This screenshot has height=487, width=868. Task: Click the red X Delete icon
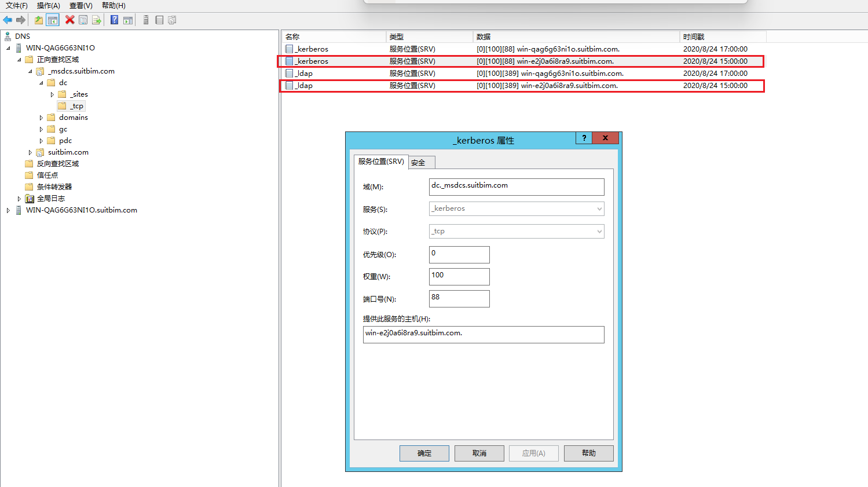(x=70, y=20)
